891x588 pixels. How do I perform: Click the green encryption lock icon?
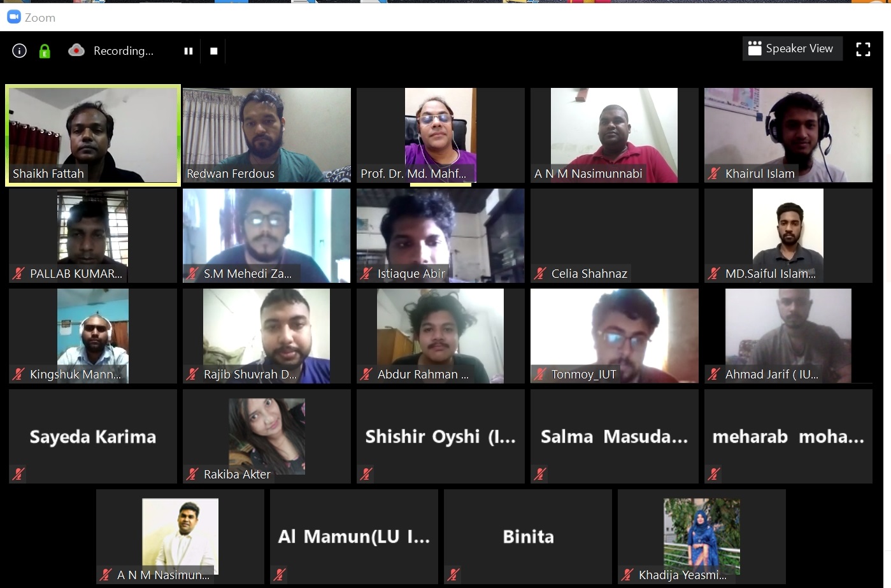coord(45,51)
